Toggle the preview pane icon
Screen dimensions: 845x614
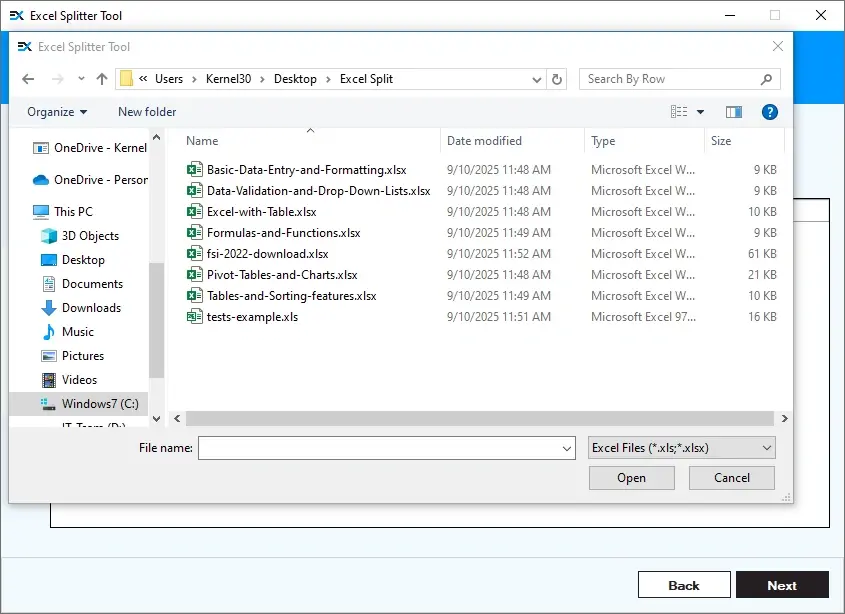tap(734, 112)
